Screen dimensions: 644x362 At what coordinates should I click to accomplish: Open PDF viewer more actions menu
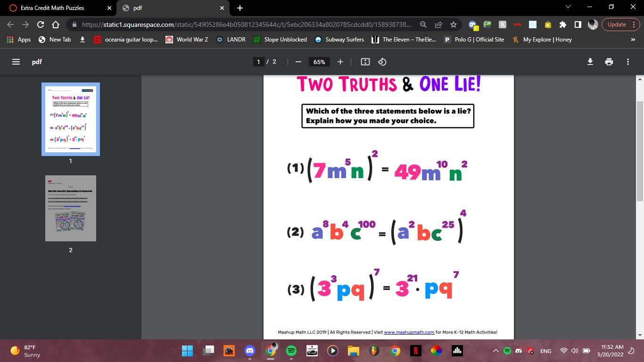pos(627,62)
